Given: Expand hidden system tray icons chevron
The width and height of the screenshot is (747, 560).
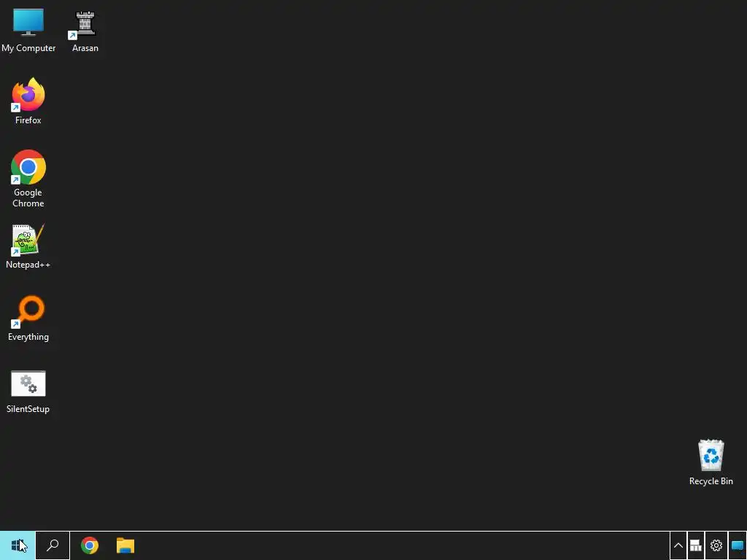Looking at the screenshot, I should click(x=678, y=545).
